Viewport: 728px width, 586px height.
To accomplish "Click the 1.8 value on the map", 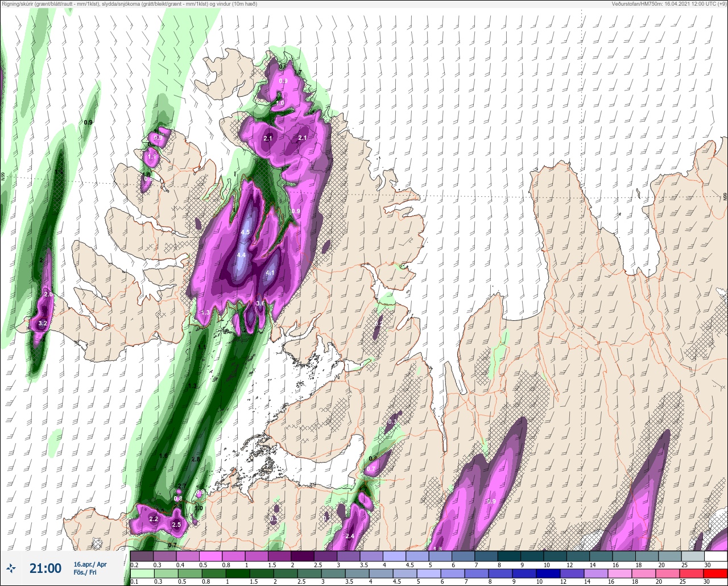I will [x=438, y=549].
